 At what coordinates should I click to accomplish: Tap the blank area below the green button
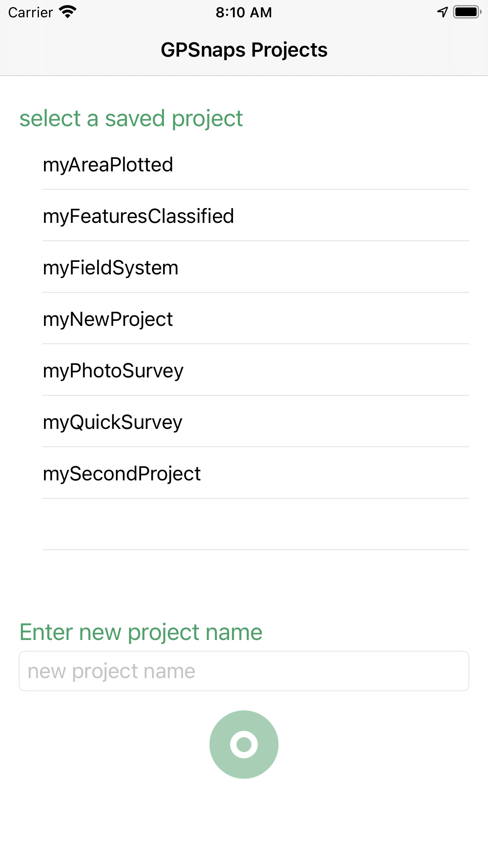point(244,822)
